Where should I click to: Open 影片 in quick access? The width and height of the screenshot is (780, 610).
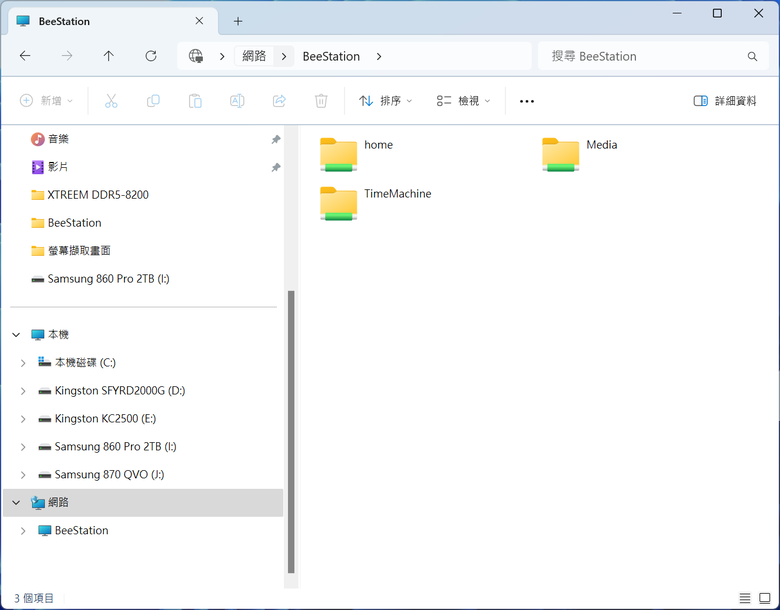tap(58, 167)
